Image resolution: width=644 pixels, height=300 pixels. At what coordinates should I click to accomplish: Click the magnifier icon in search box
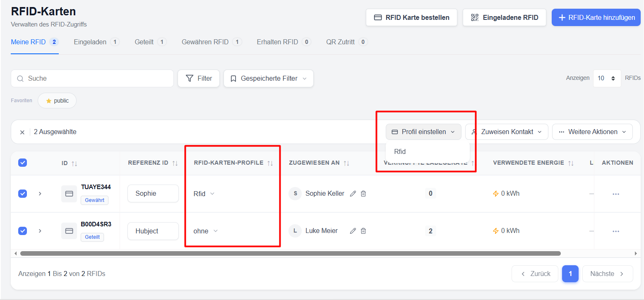20,79
